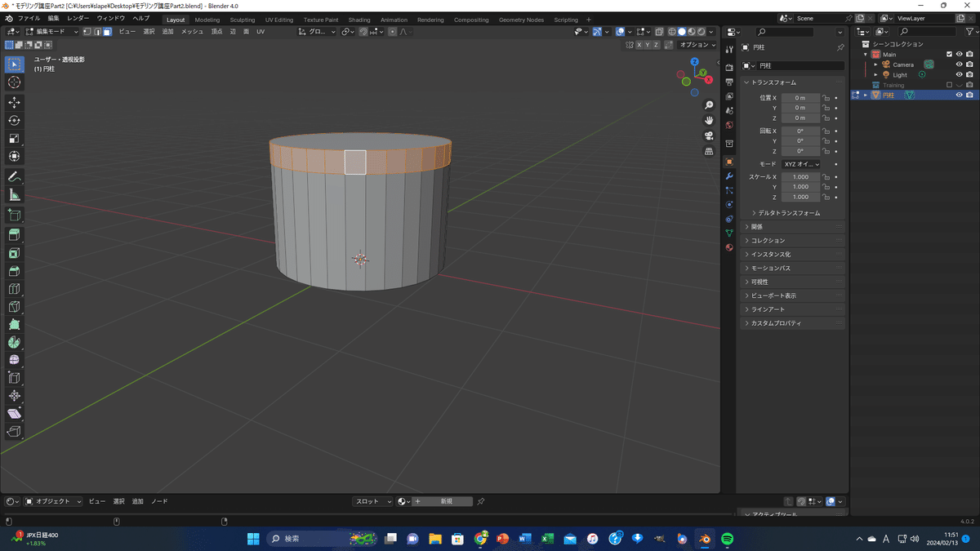Hide the 円柱 object in outliner
980x551 pixels.
(960, 95)
